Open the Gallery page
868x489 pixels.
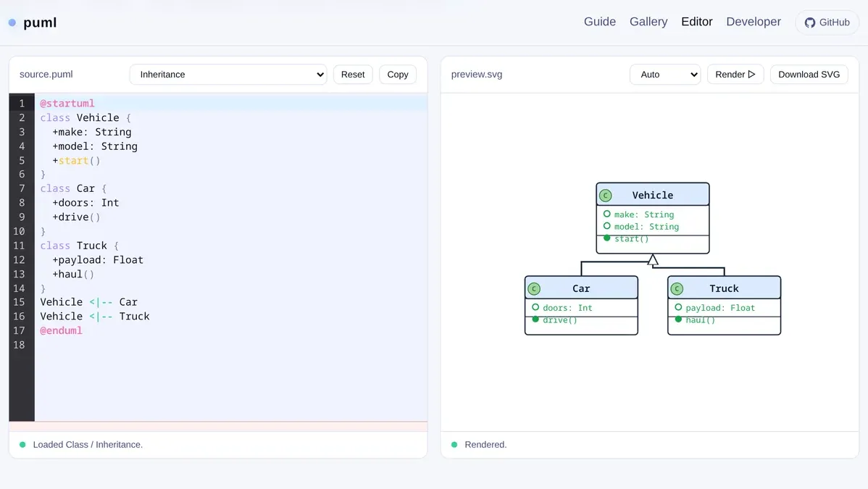pyautogui.click(x=648, y=22)
